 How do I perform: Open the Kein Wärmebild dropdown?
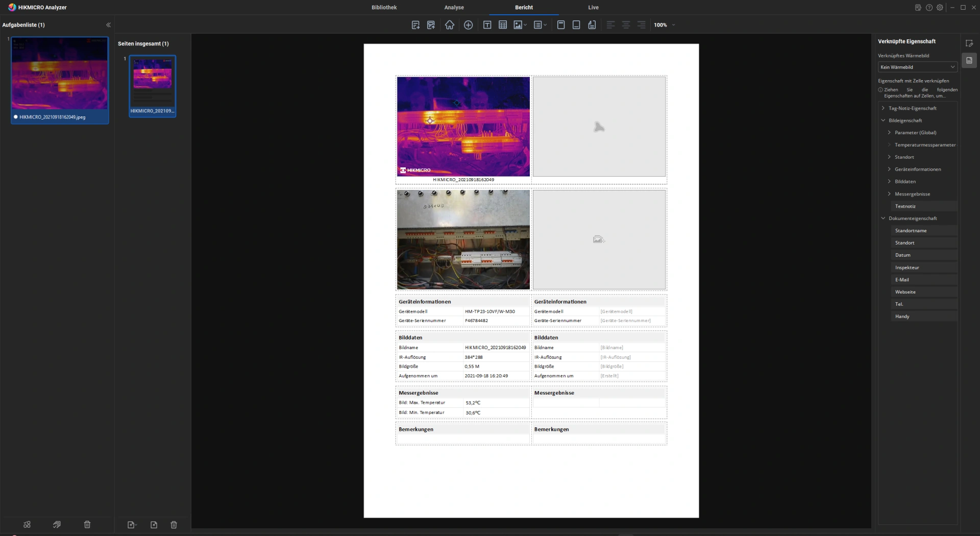917,67
